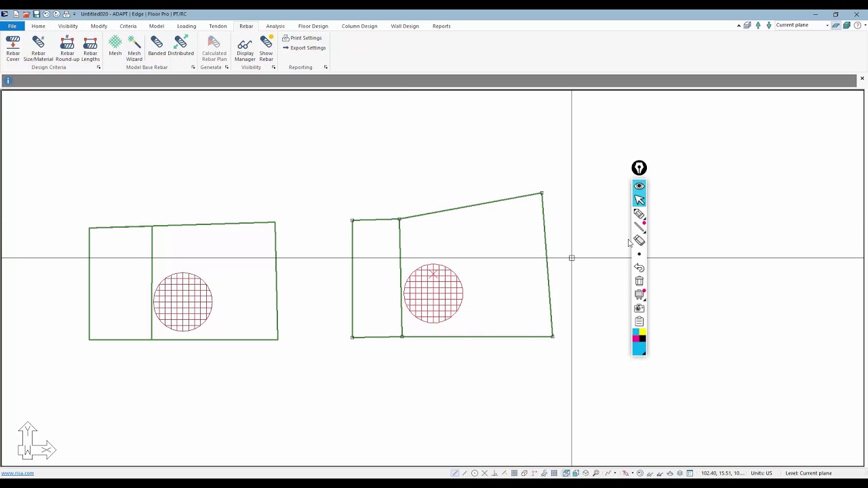Image resolution: width=868 pixels, height=488 pixels.
Task: Click the Open folder icon in quick access toolbar
Action: pyautogui.click(x=26, y=14)
